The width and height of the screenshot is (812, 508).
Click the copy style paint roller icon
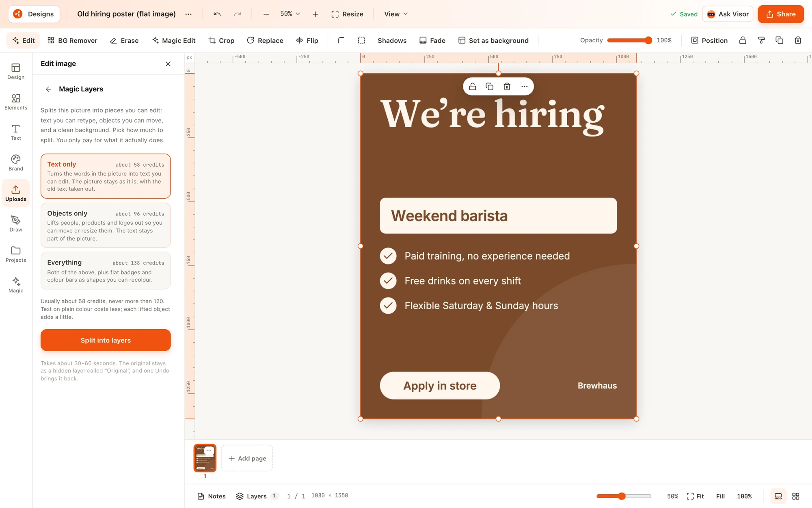761,40
